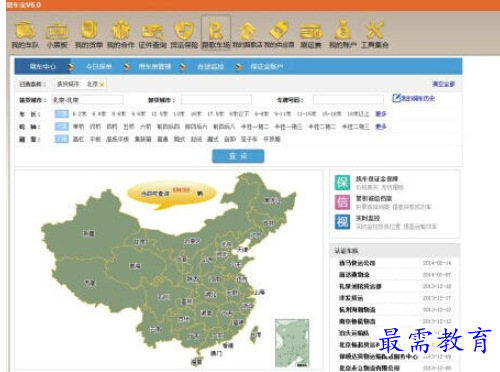Select 平板 in the 车型 filter row
Viewport: 500px width, 372px height.
(95, 139)
